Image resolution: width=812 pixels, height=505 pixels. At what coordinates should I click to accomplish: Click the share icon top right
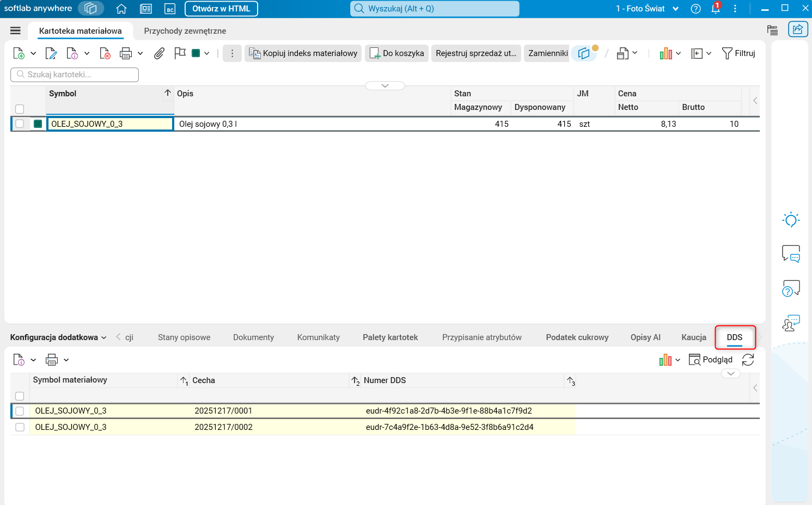click(x=798, y=29)
